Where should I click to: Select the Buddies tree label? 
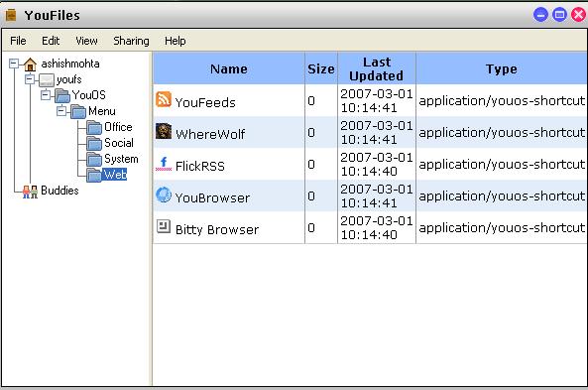coord(59,191)
